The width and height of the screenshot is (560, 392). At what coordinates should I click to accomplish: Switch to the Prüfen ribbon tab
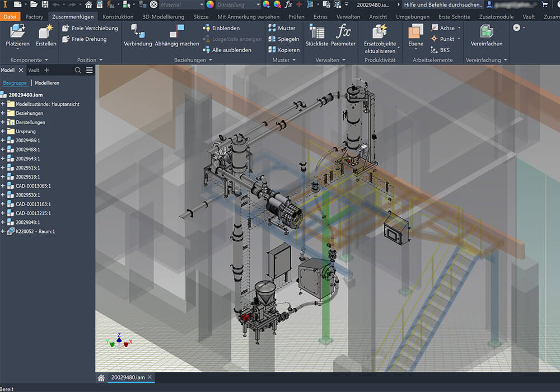pos(296,17)
